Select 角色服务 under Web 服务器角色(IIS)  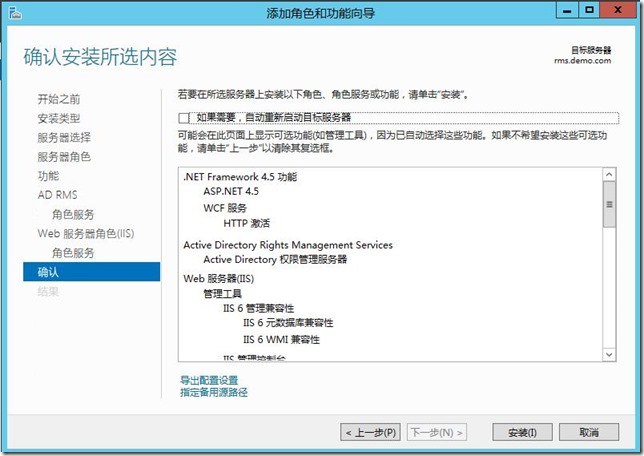pyautogui.click(x=73, y=253)
